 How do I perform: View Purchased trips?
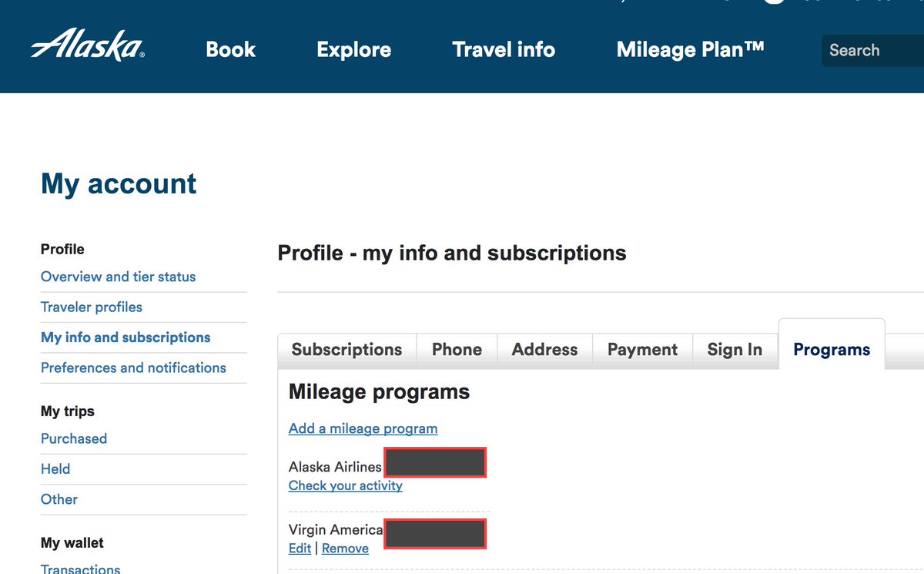[x=74, y=438]
